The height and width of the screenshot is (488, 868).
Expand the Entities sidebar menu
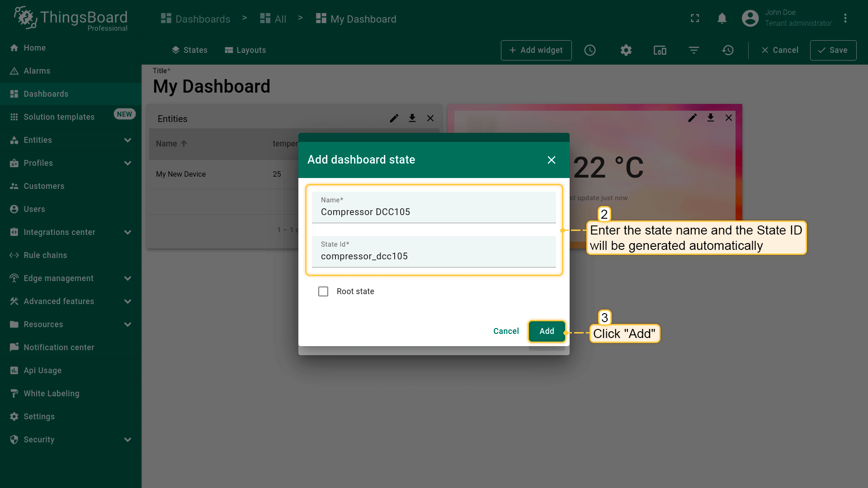coord(127,140)
